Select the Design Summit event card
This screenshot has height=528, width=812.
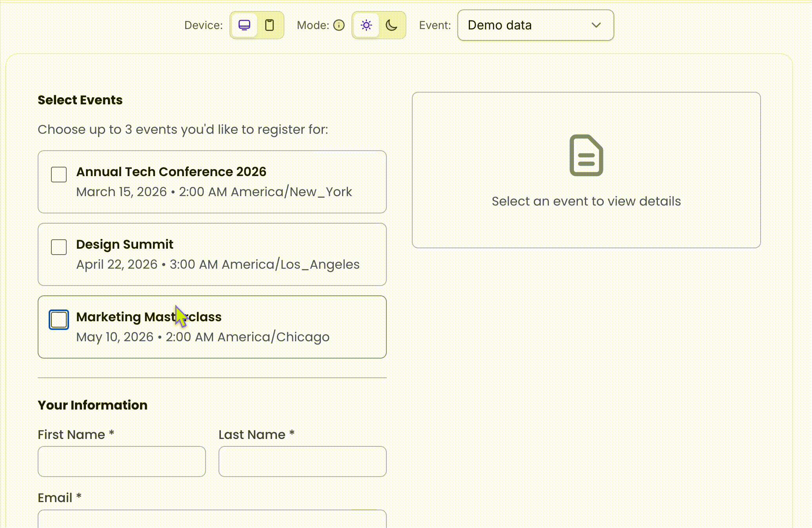(x=212, y=254)
